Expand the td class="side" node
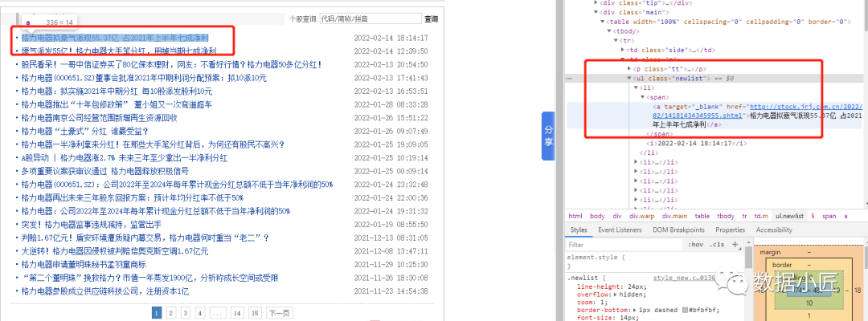Screen dimensions: 868x321 coord(623,50)
